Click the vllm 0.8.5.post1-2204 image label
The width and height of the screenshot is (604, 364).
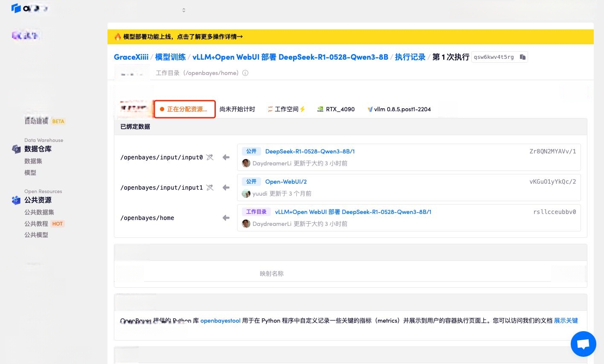coord(403,109)
